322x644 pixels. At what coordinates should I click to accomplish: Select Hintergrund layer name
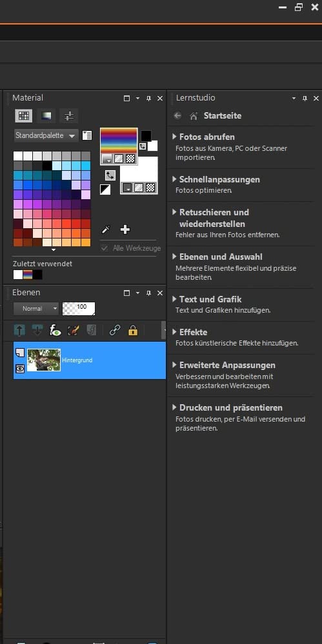pyautogui.click(x=77, y=360)
